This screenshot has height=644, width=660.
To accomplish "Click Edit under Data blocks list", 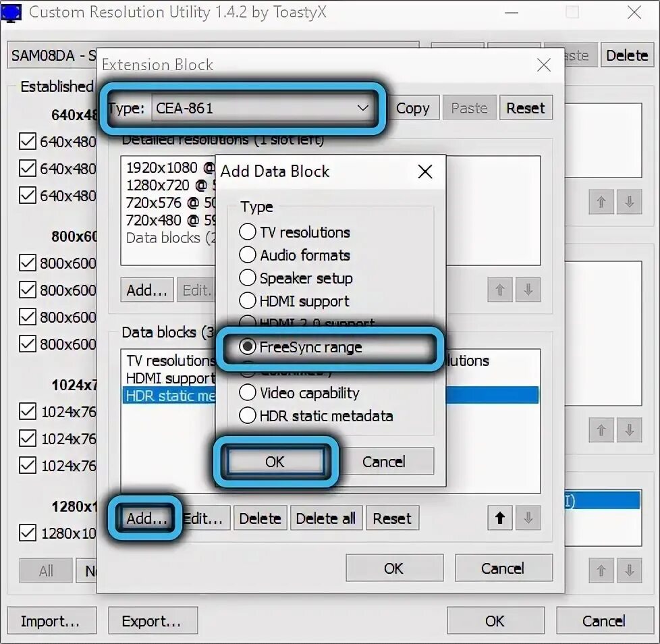I will (203, 518).
